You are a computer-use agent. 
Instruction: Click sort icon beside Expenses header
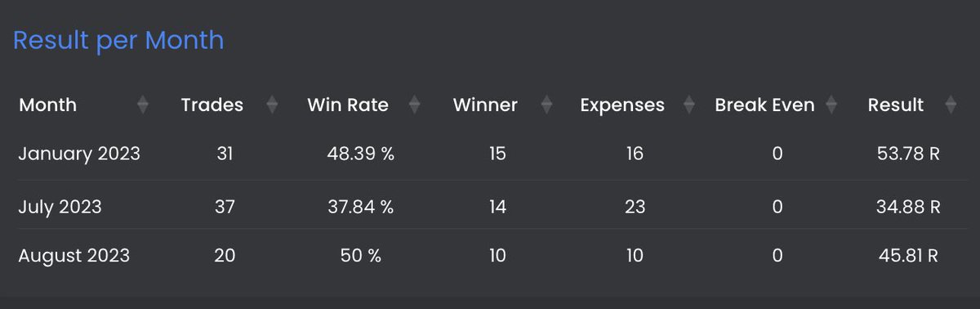pos(689,105)
